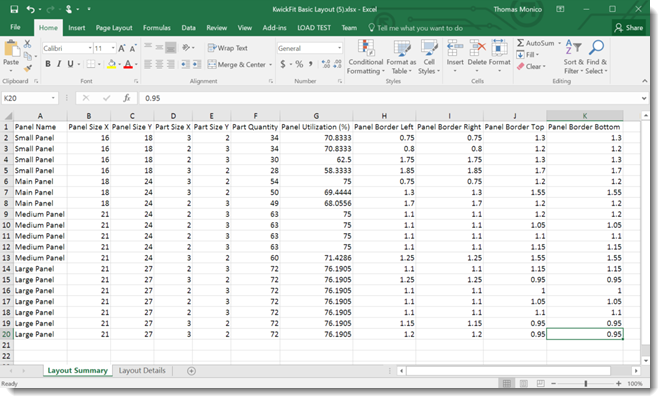Switch to the Insert tab

pos(77,28)
